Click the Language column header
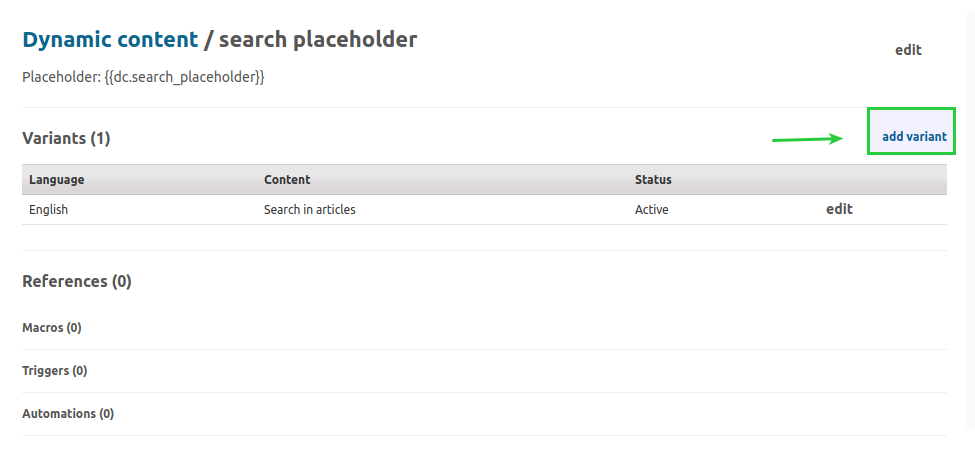This screenshot has width=975, height=456. pyautogui.click(x=56, y=180)
